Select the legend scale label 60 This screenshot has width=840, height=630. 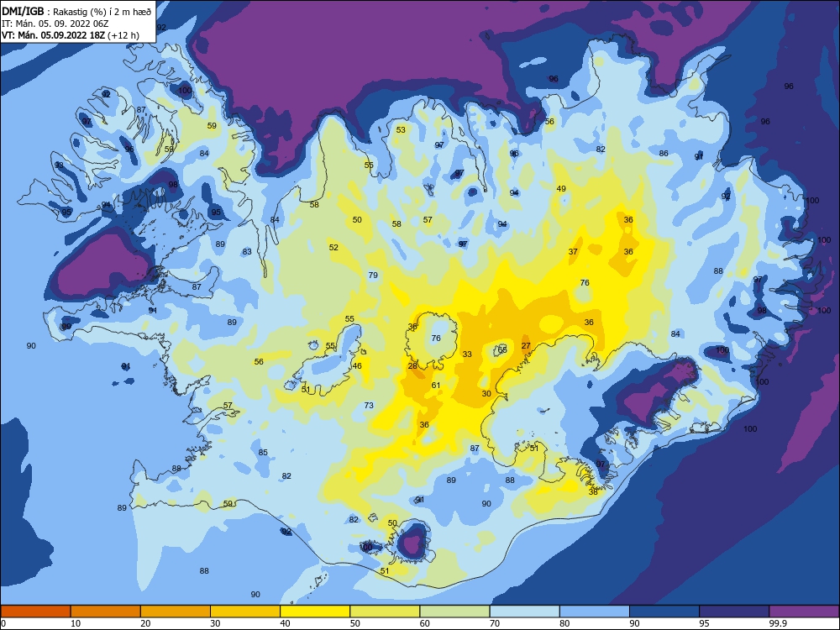pos(425,623)
